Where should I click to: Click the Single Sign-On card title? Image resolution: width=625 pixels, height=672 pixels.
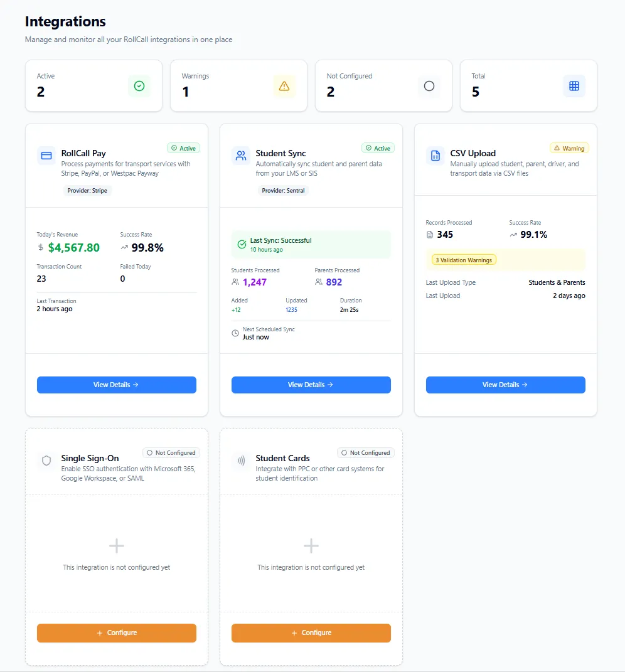click(90, 458)
